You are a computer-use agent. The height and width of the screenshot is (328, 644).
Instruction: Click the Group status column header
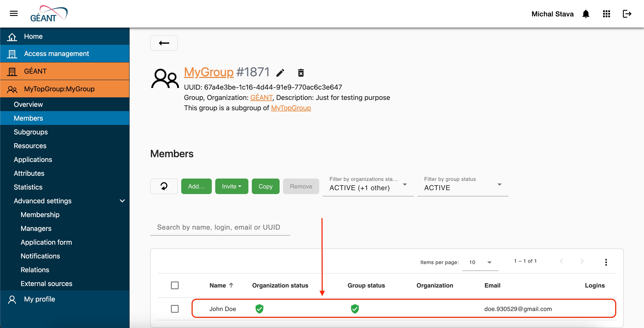coord(366,285)
